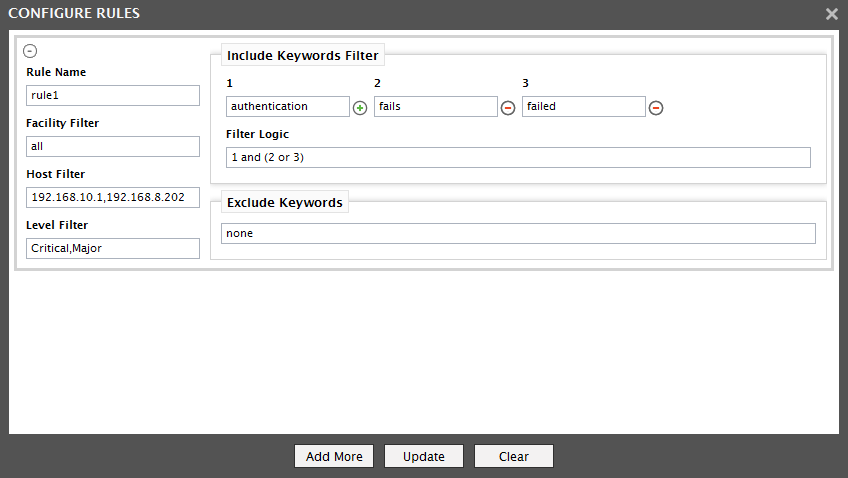This screenshot has height=478, width=848.
Task: Edit the Host Filter IP address field
Action: [113, 197]
